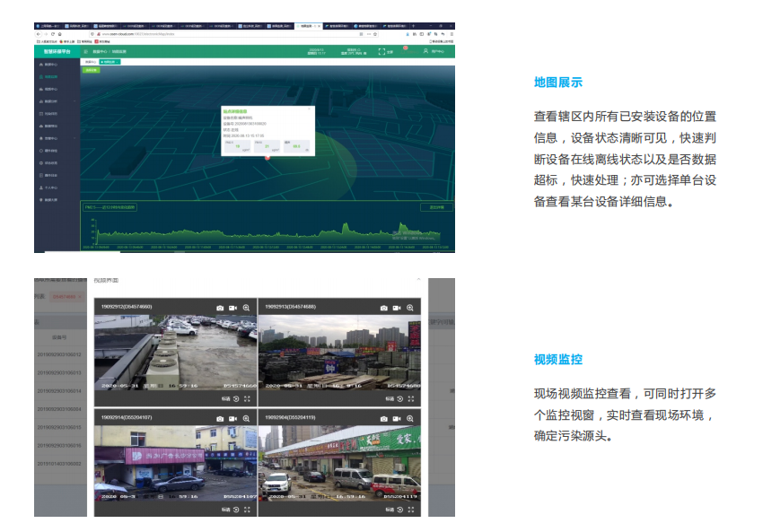763x532 pixels.
Task: Select device row 2019092903106004
Action: coord(59,409)
